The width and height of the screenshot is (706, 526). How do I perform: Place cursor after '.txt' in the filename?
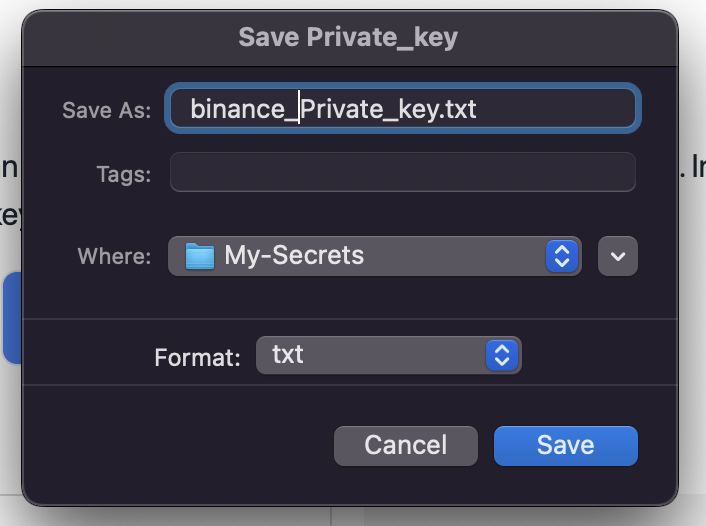tap(477, 109)
